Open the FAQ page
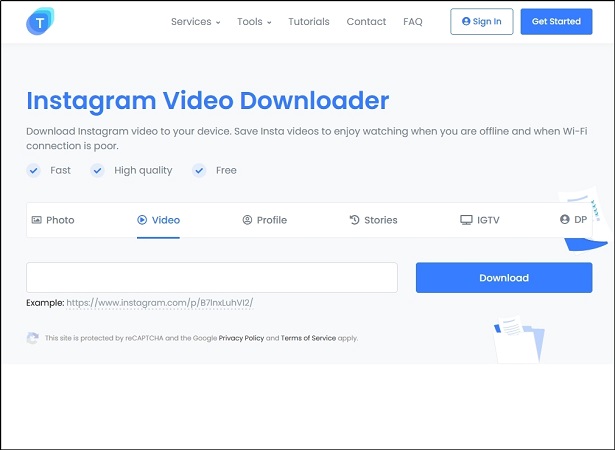This screenshot has height=450, width=615. (x=413, y=22)
